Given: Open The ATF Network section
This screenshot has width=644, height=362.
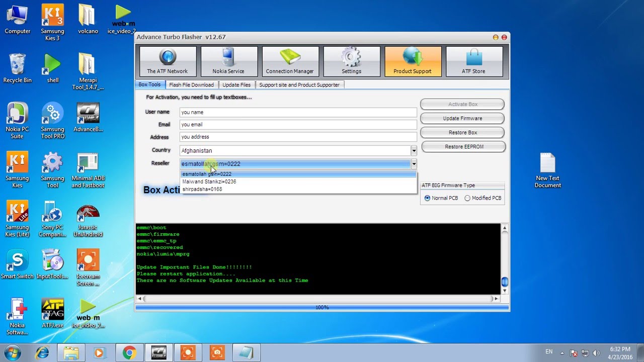Looking at the screenshot, I should 168,61.
